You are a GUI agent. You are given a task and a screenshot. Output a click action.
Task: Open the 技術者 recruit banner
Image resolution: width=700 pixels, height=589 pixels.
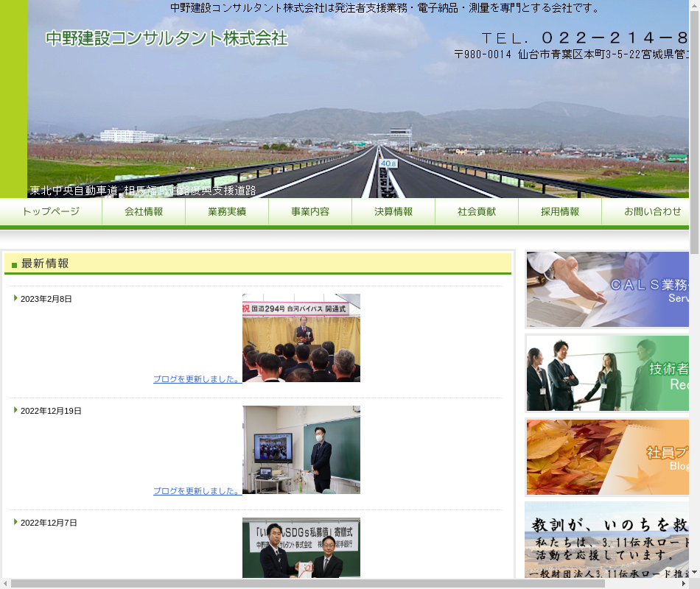pos(608,373)
